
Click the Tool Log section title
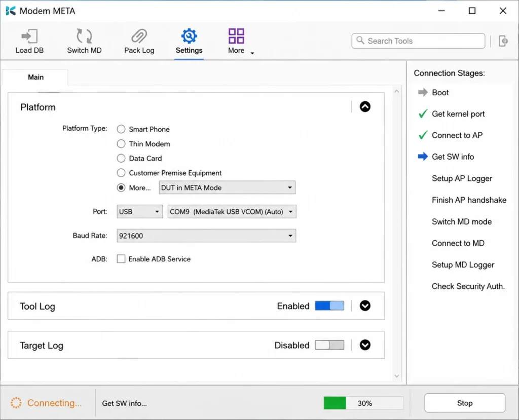coord(37,306)
